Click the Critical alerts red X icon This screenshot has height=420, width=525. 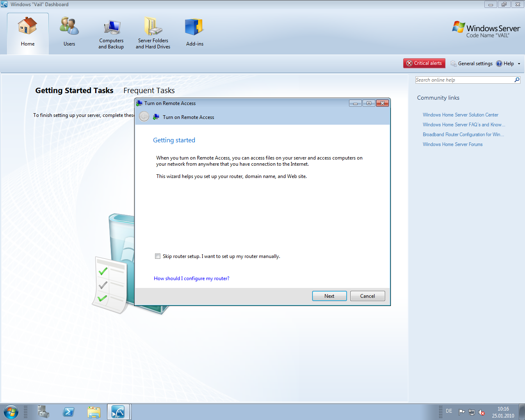click(x=409, y=63)
